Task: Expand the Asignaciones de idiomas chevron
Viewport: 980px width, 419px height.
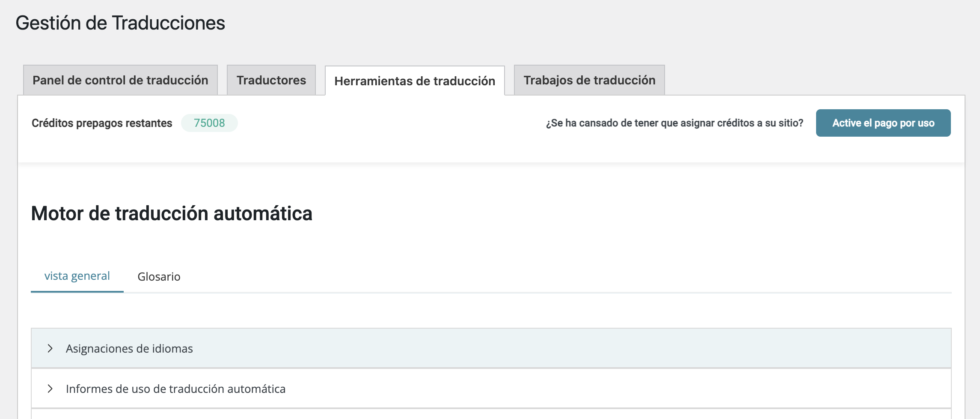Action: [x=50, y=348]
